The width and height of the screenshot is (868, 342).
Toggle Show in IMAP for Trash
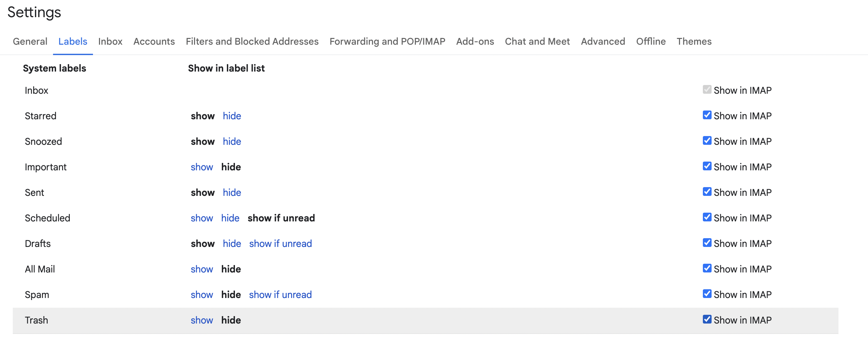(x=707, y=319)
